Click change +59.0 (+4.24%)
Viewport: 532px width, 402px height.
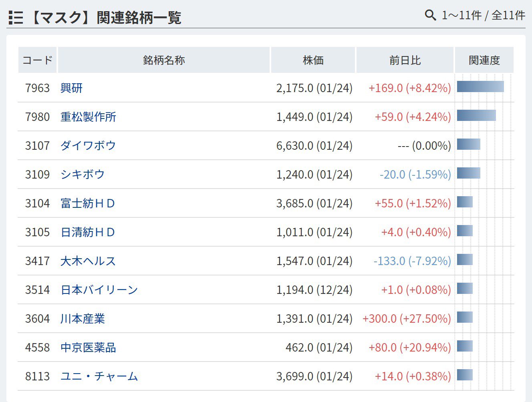pyautogui.click(x=413, y=117)
